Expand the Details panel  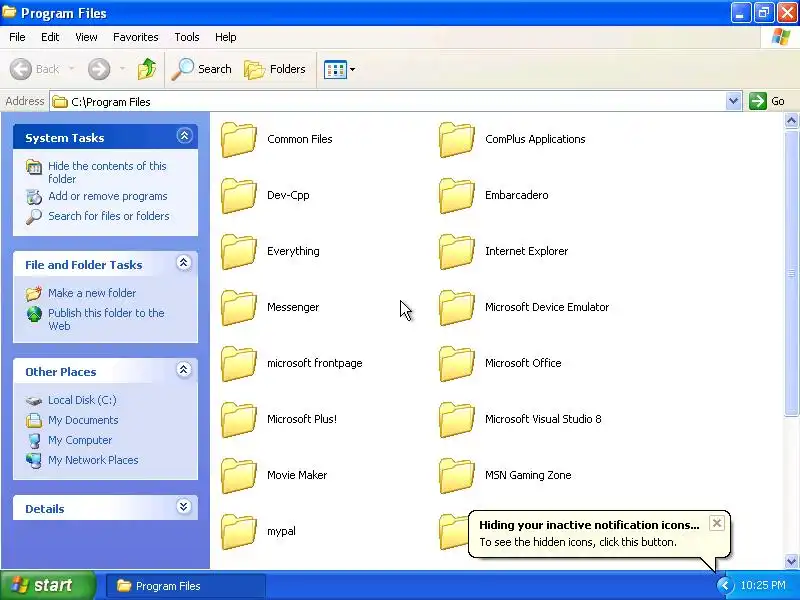point(184,507)
